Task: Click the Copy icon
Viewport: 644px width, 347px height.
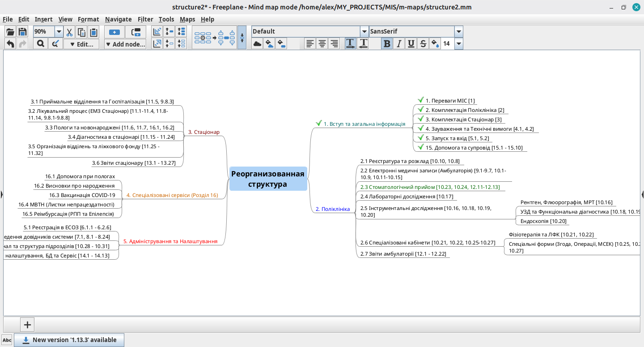Action: coord(81,32)
